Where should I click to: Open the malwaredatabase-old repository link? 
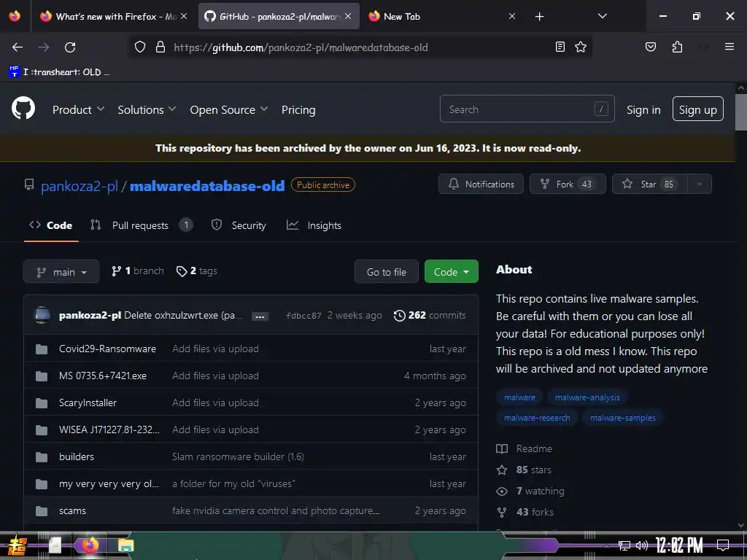(x=207, y=186)
